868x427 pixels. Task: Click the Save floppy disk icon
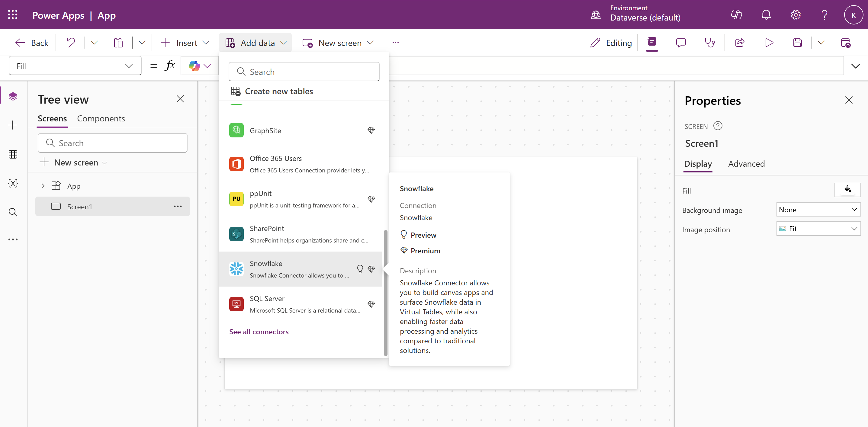[x=797, y=43]
